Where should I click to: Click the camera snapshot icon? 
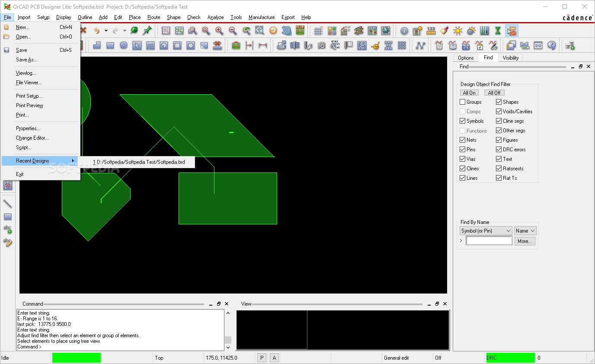tap(322, 45)
